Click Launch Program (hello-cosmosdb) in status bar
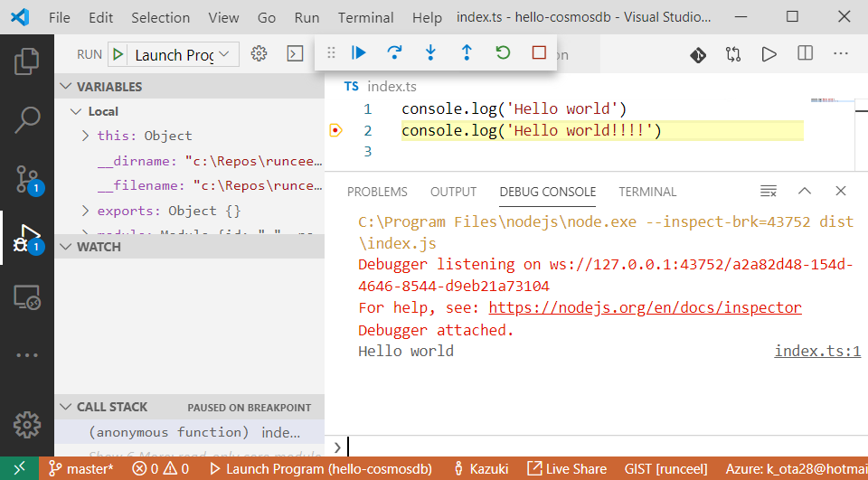 tap(320, 469)
